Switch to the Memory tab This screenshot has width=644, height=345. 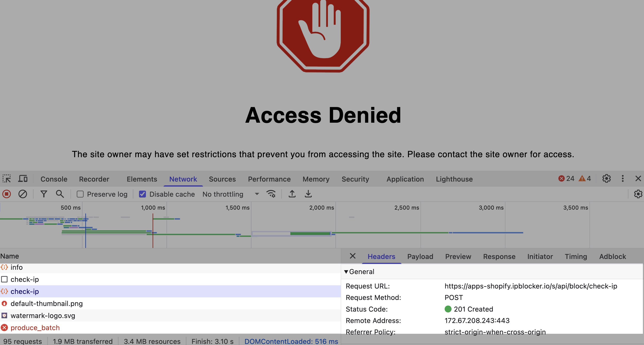click(316, 179)
